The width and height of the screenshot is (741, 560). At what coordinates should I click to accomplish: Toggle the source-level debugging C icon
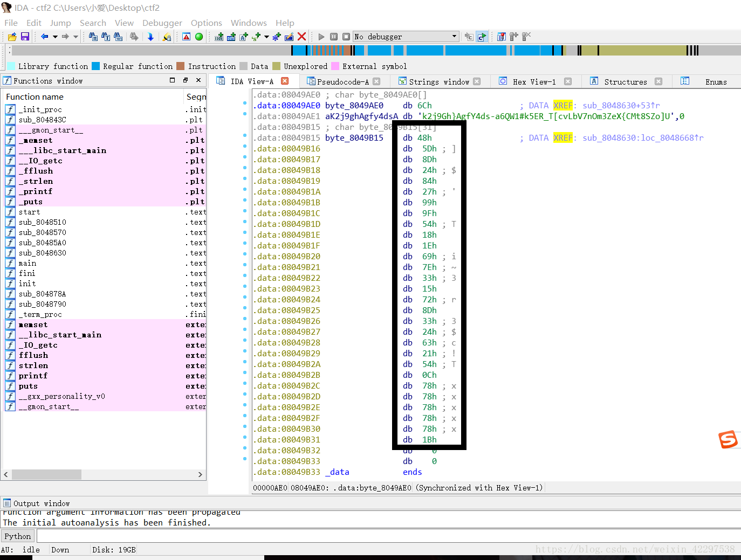tap(482, 37)
